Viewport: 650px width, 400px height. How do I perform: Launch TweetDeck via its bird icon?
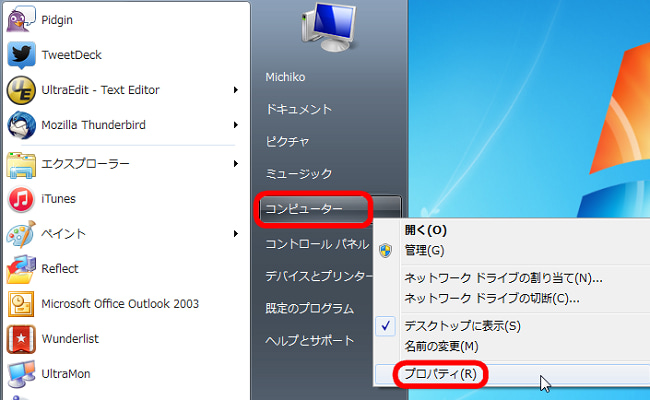[21, 55]
